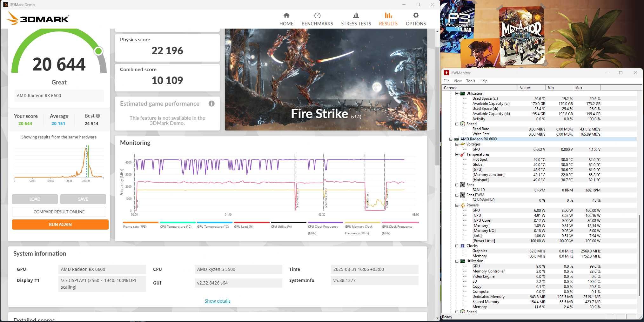Click the Clocks icon in HWMonitor
Viewport: 644px width, 322px height.
[462, 246]
